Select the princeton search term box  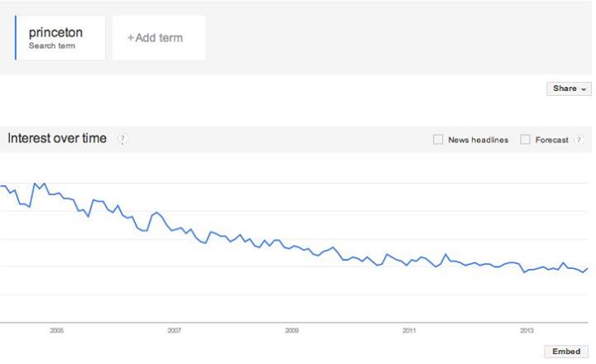(x=60, y=38)
